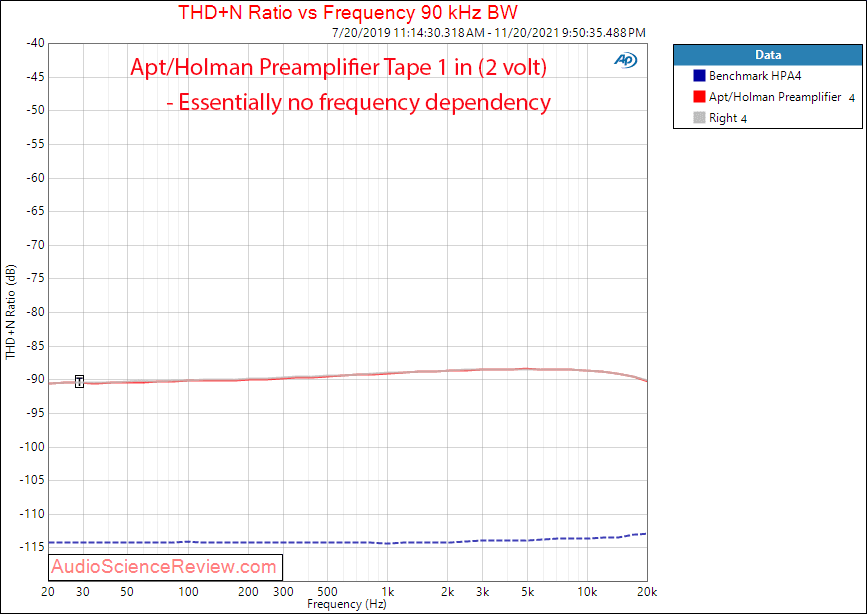
Task: Select the Benchmark HPA4 legend entry
Action: click(x=755, y=76)
